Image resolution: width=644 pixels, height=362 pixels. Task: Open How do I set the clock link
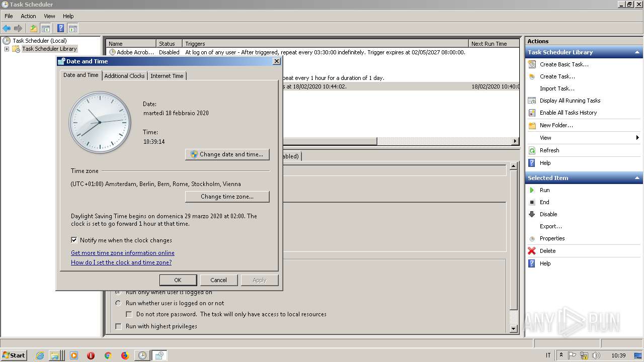click(121, 262)
